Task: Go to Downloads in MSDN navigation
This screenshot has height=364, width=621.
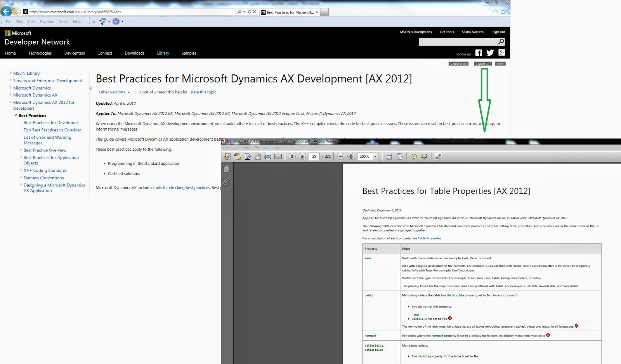Action: (x=135, y=53)
